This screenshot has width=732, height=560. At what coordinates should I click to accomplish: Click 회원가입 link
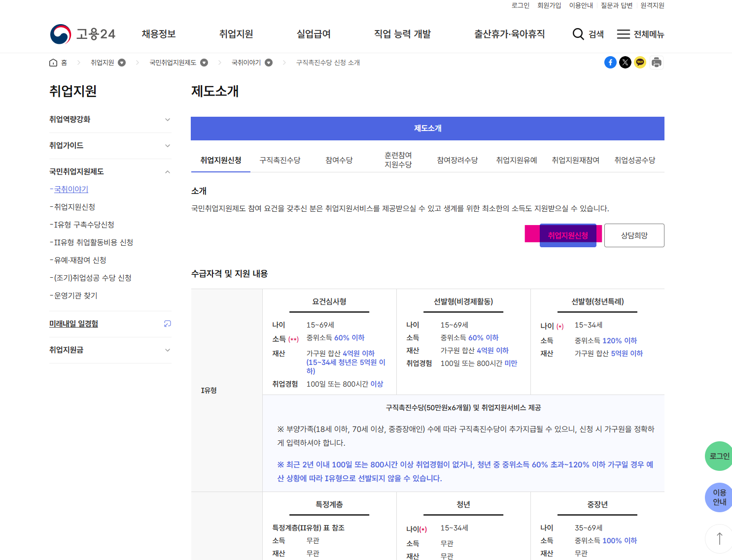(549, 5)
